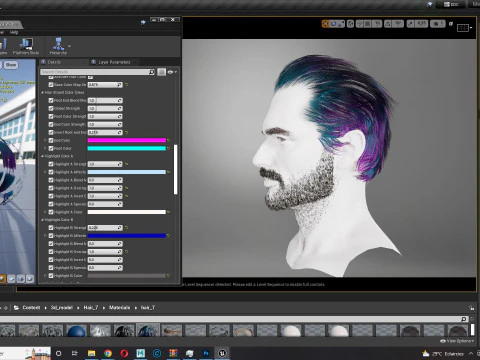Open grid snap size 10 dropdown
Viewport: 480px width, 360px height.
(377, 24)
